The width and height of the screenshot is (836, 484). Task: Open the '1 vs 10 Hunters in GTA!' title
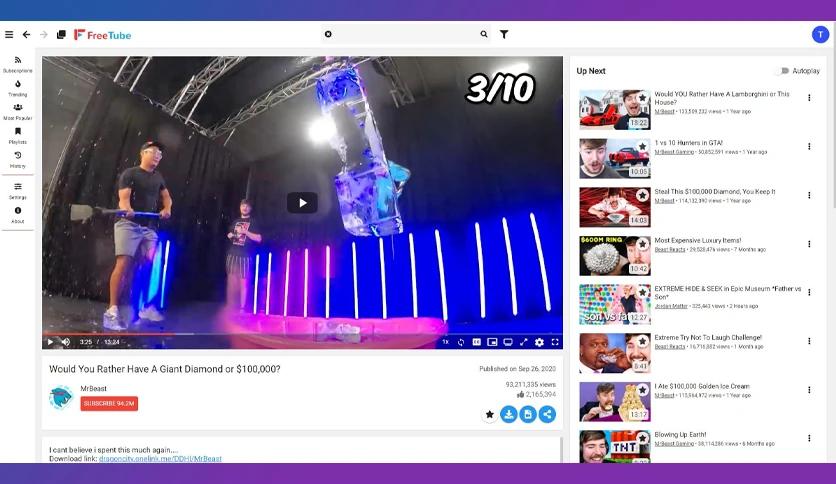[688, 143]
